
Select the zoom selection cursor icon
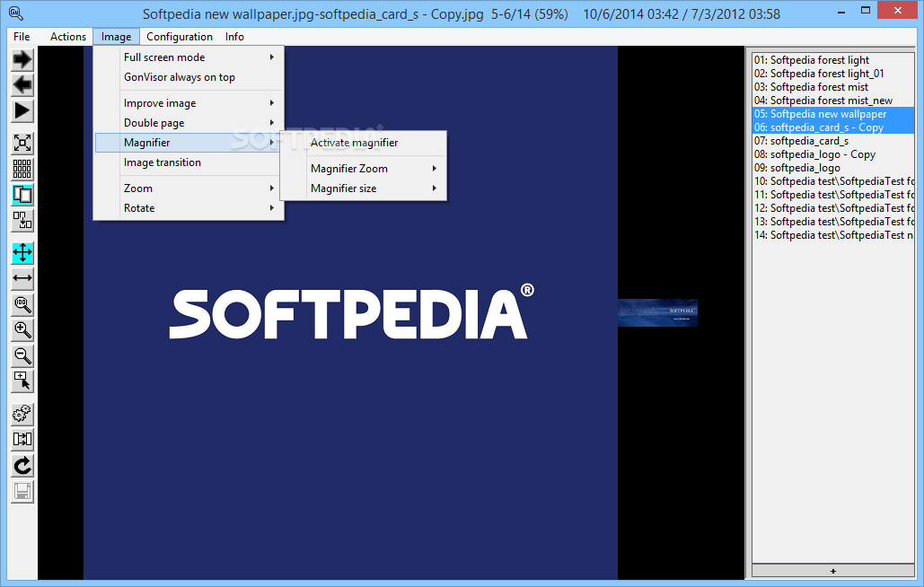pyautogui.click(x=22, y=382)
